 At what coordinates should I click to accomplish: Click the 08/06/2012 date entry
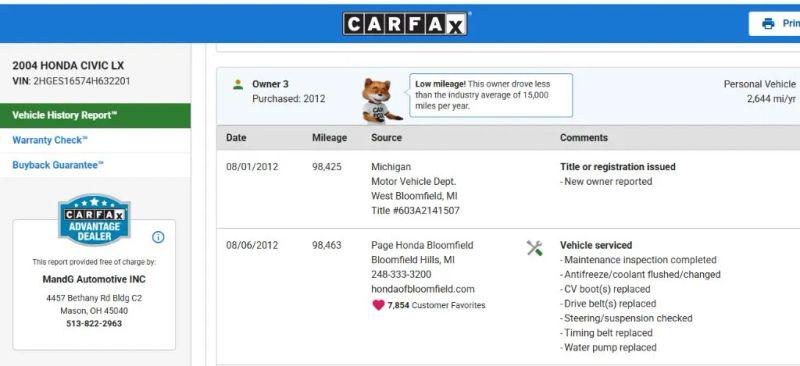pos(252,245)
